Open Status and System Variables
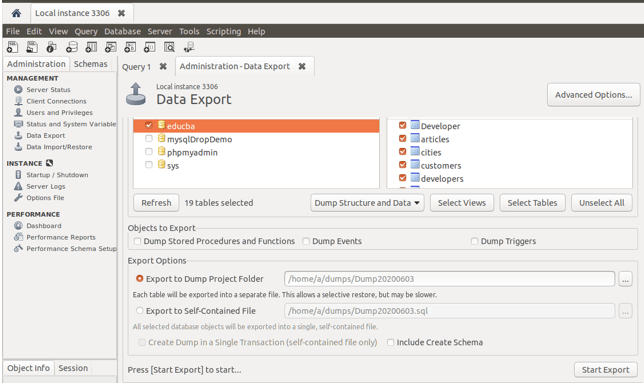Image resolution: width=644 pixels, height=384 pixels. pyautogui.click(x=65, y=124)
